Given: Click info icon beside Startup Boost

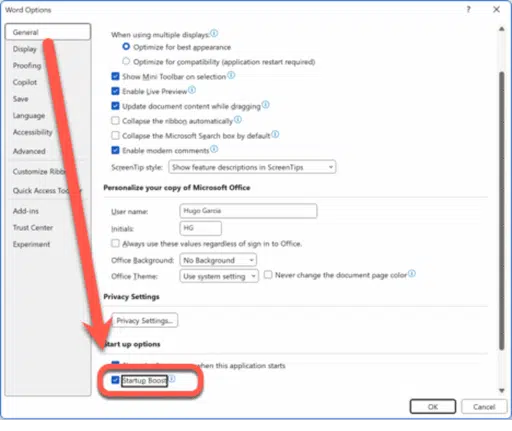Looking at the screenshot, I should coord(172,379).
